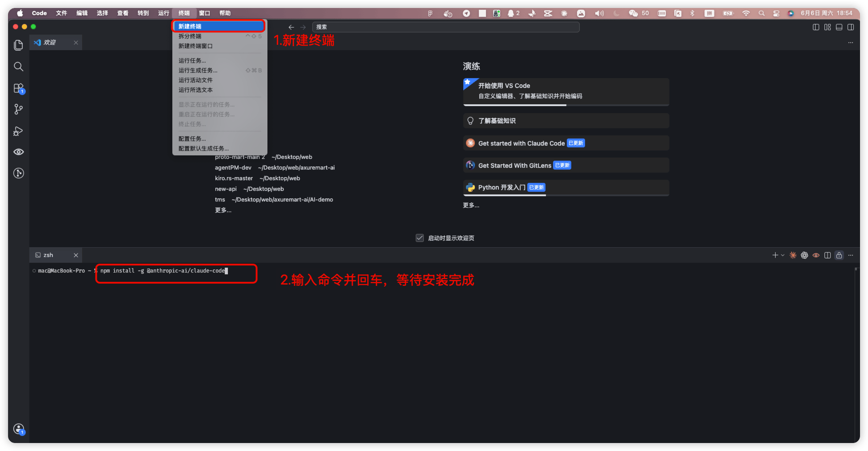This screenshot has height=451, width=868.
Task: Add a new terminal with plus icon
Action: coord(775,255)
